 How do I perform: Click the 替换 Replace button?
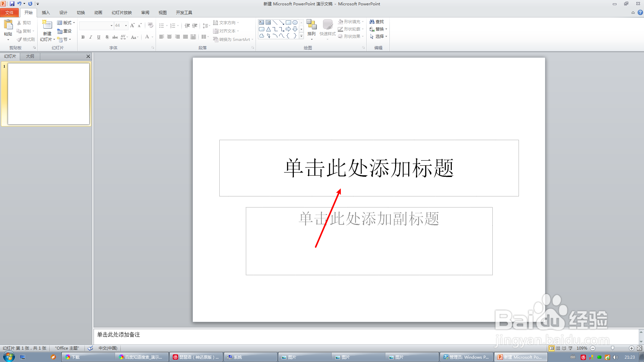click(x=378, y=29)
